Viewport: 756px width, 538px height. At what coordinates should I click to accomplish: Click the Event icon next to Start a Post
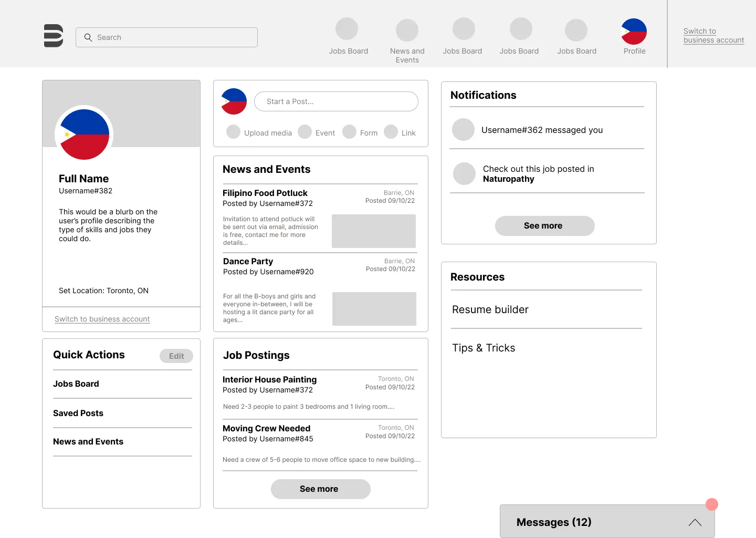coord(305,131)
